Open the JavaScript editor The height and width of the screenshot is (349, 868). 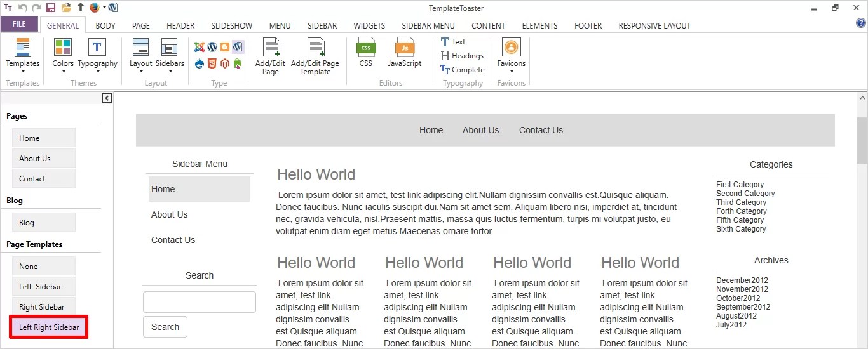[x=405, y=53]
